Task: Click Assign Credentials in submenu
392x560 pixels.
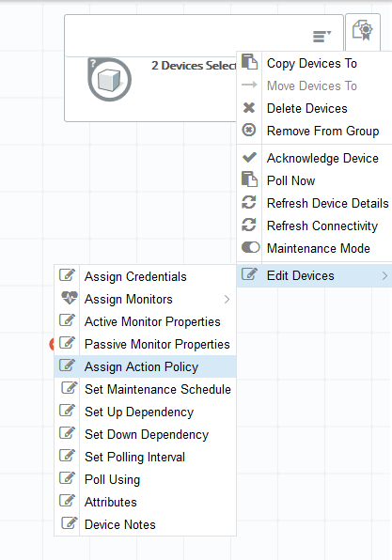Action: pos(145,276)
